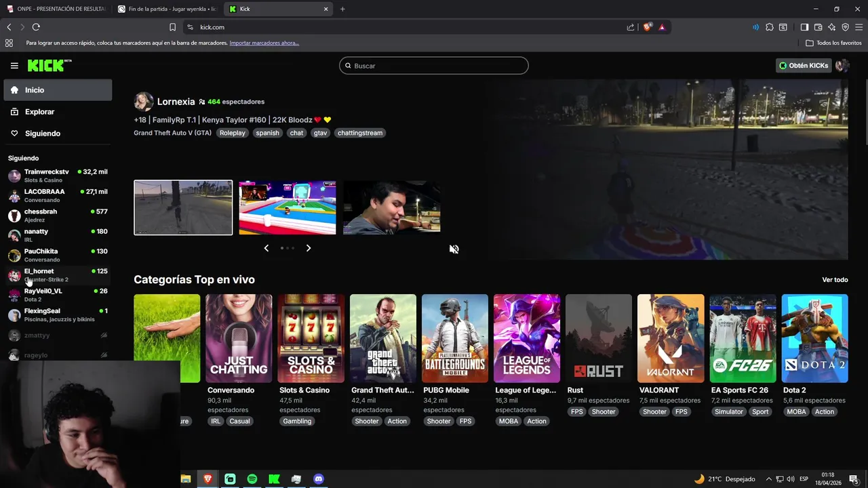This screenshot has width=868, height=488.
Task: Open the VALORANT category card
Action: click(x=671, y=338)
